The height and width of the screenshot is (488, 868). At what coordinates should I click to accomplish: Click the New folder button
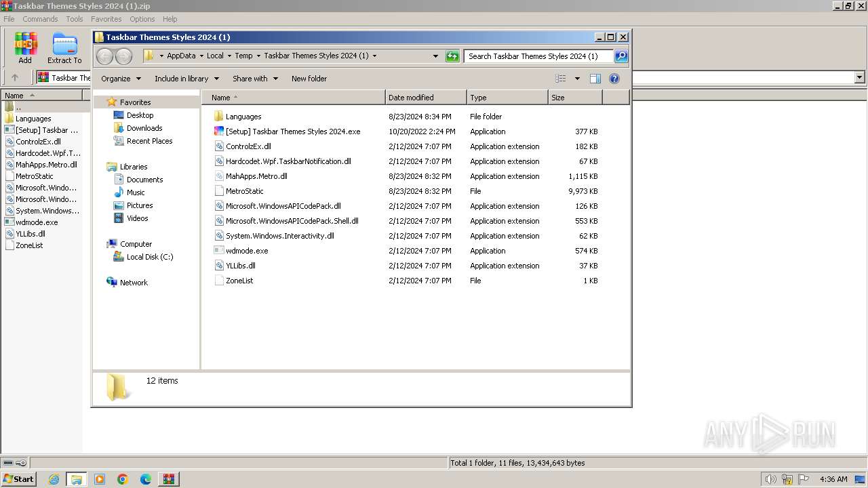pyautogui.click(x=309, y=79)
